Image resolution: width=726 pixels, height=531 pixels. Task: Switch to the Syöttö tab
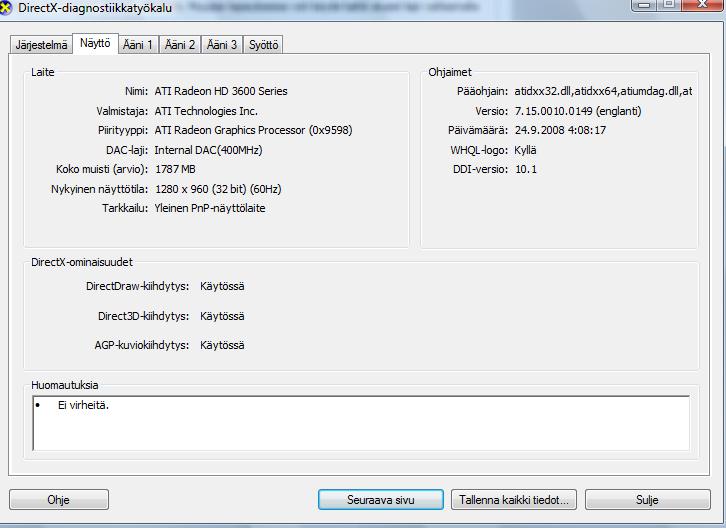pos(263,45)
